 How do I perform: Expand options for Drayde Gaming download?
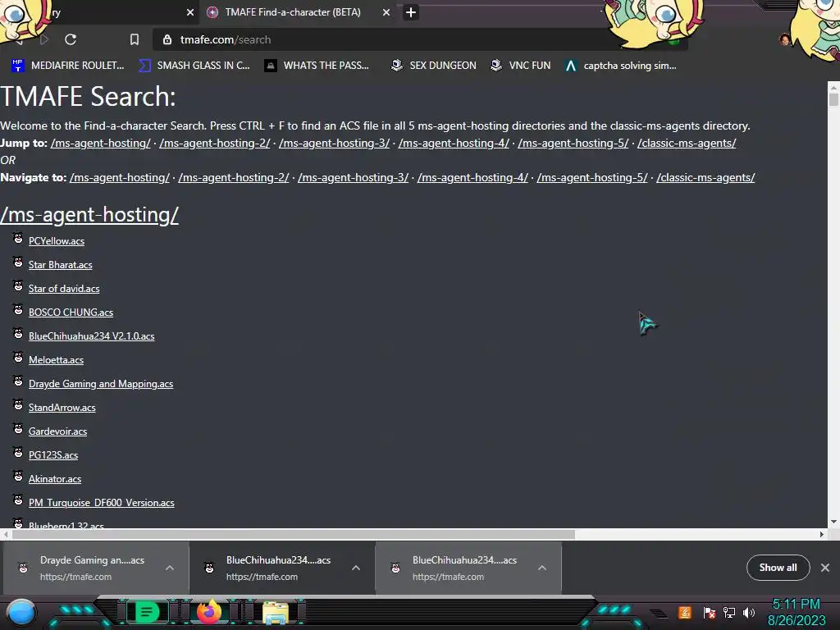(x=170, y=568)
